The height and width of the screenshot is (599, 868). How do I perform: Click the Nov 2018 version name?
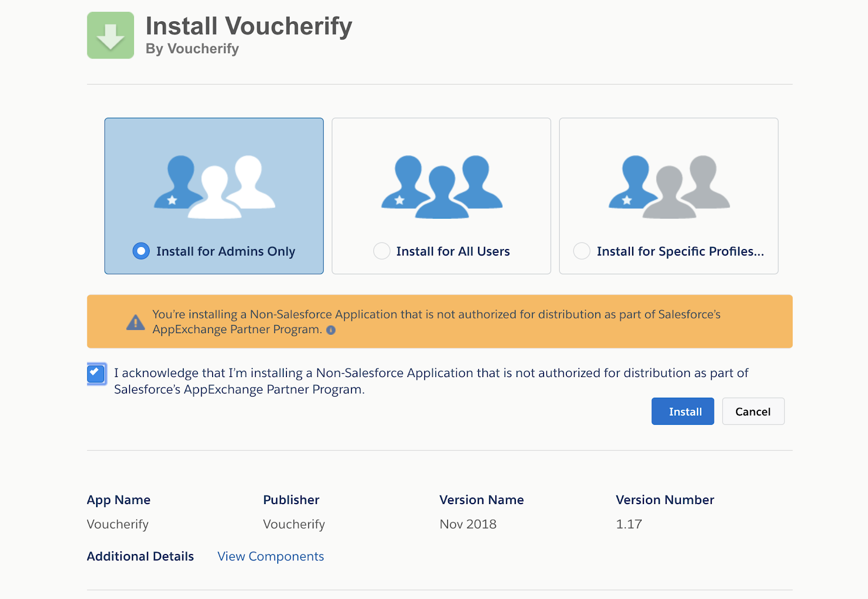468,524
